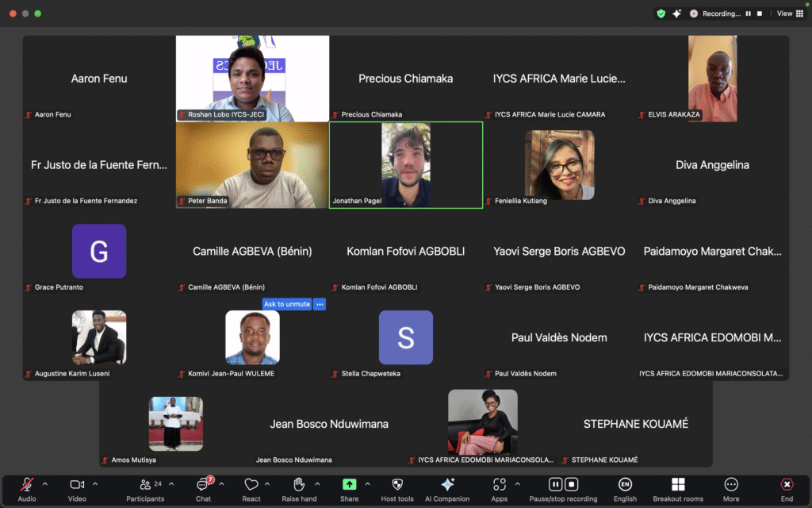Select Yaovi Serge Boris AGBEVO tile name
Image resolution: width=812 pixels, height=508 pixels.
coord(559,252)
